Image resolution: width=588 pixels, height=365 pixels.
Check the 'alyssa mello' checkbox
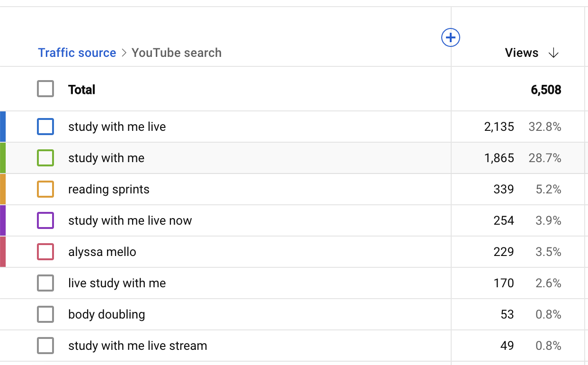pyautogui.click(x=45, y=252)
